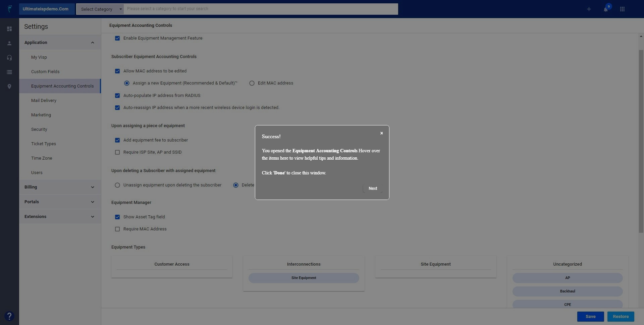Toggle Auto-populate IP address from RADIUS
The image size is (644, 325).
point(117,96)
